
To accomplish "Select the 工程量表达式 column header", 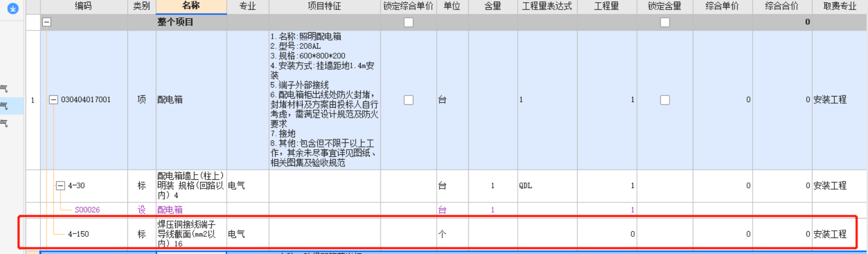I will pos(547,7).
